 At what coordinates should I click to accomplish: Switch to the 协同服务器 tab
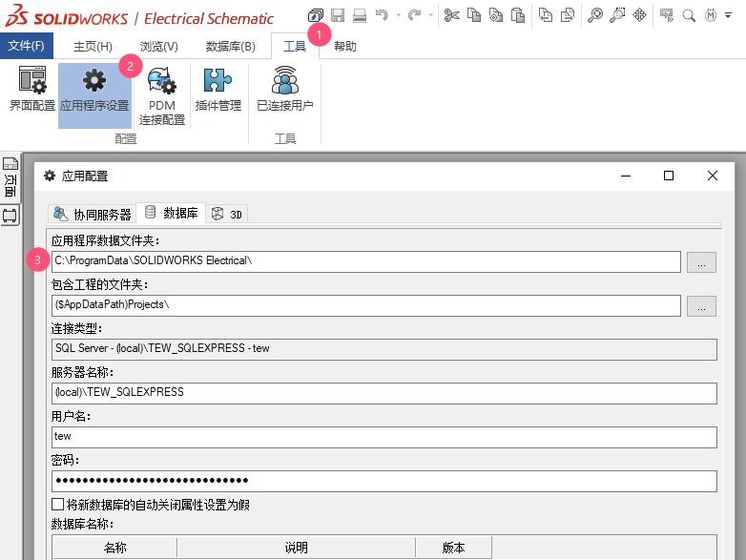(x=93, y=214)
